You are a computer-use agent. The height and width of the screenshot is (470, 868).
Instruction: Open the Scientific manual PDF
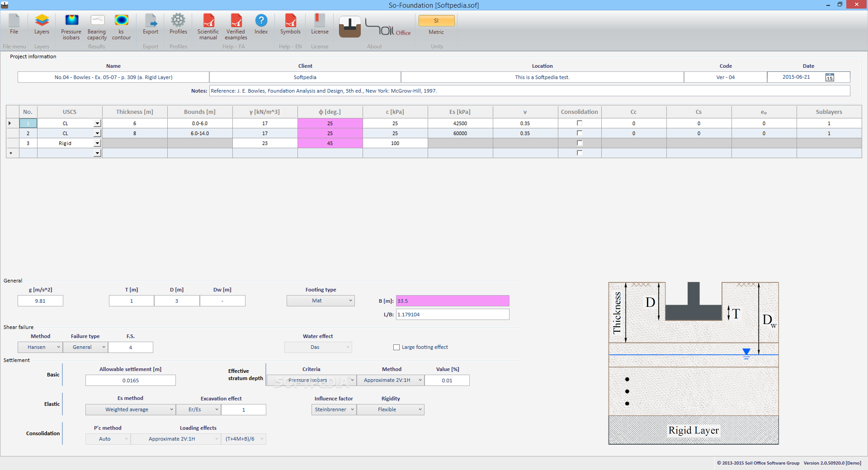point(208,27)
